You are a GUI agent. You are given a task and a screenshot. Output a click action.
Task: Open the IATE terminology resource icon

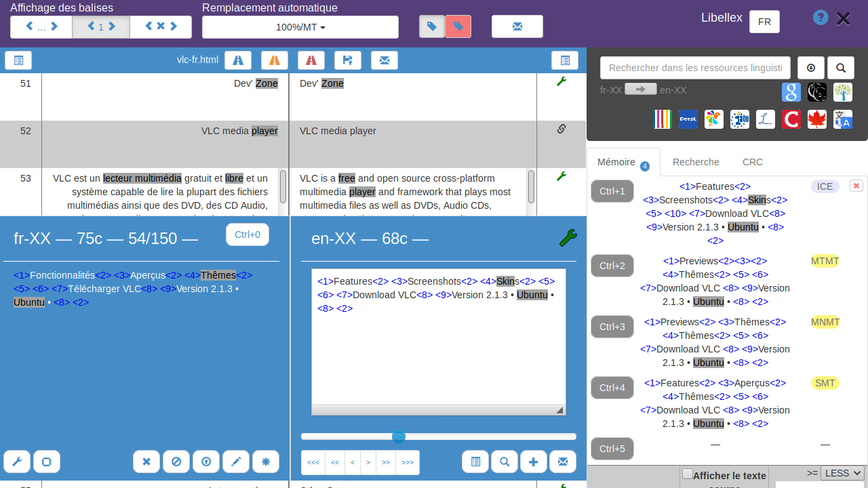coord(740,119)
